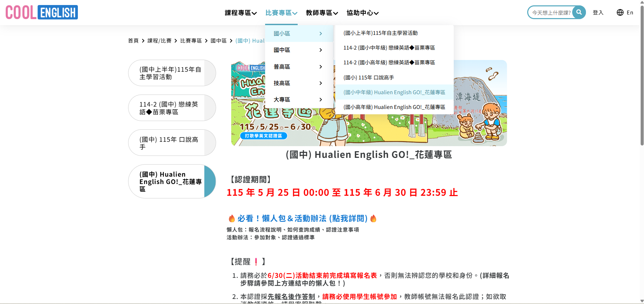Select 114-2 (國小高年級) 戀練英語◆苗栗專區
The height and width of the screenshot is (304, 644).
[x=394, y=62]
